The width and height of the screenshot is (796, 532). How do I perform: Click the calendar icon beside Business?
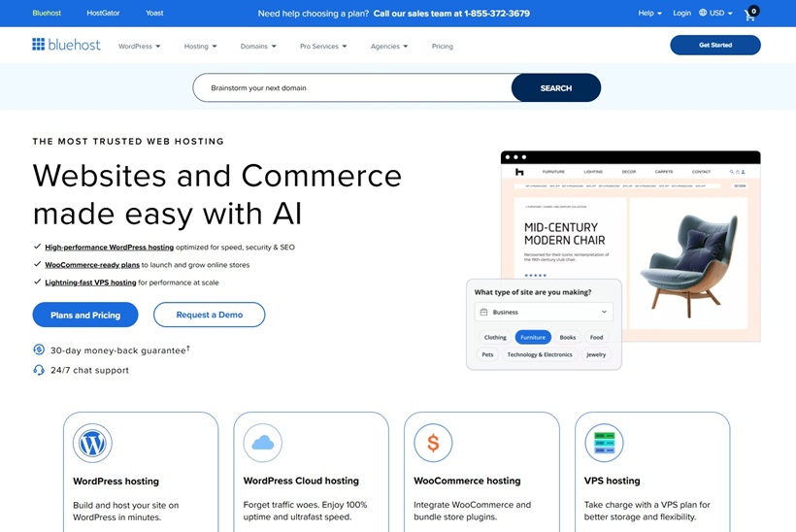click(483, 313)
